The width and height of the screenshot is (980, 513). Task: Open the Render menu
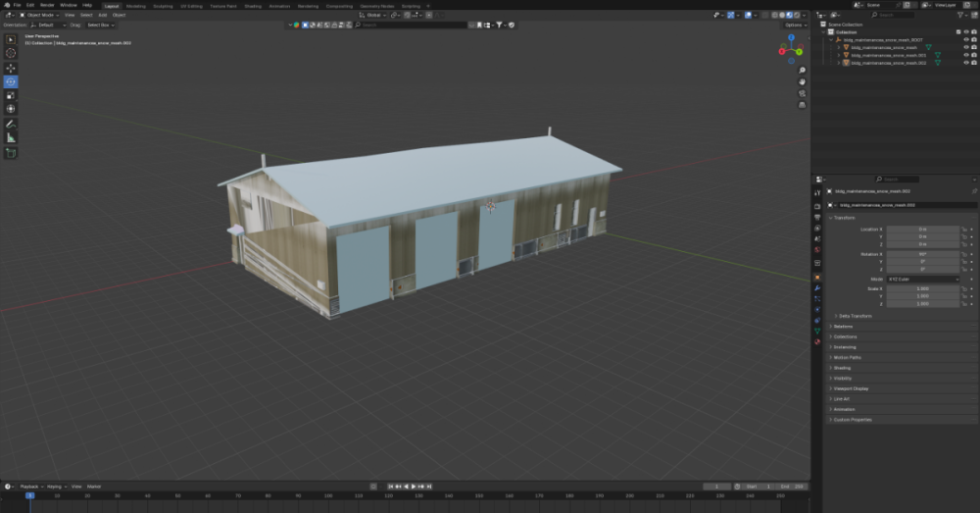click(x=47, y=5)
